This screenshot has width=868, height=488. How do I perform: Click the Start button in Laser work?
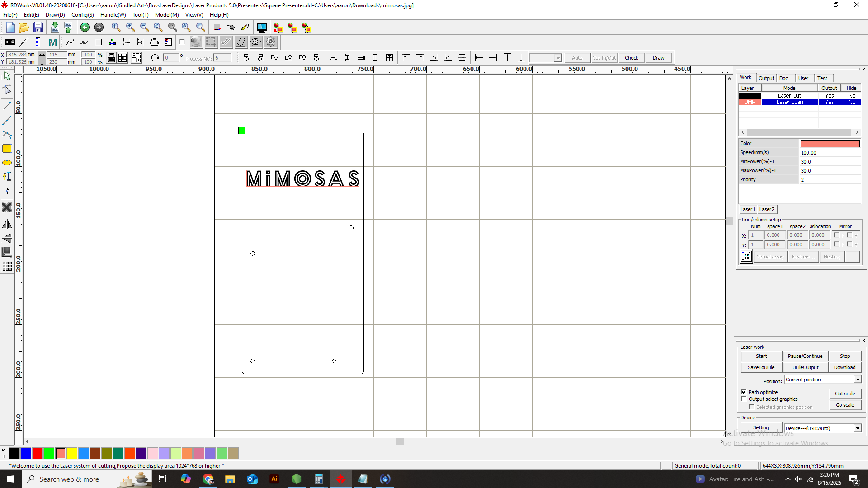click(761, 356)
